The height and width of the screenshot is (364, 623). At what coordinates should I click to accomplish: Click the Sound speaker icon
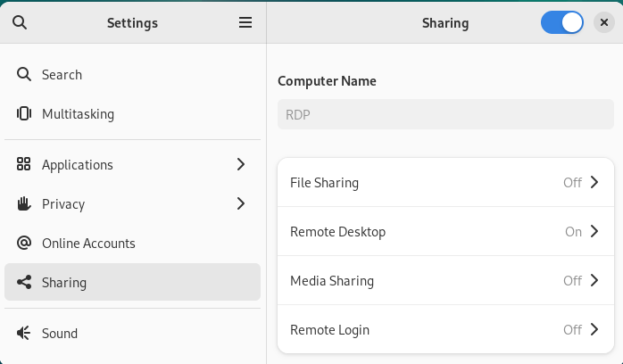coord(23,333)
